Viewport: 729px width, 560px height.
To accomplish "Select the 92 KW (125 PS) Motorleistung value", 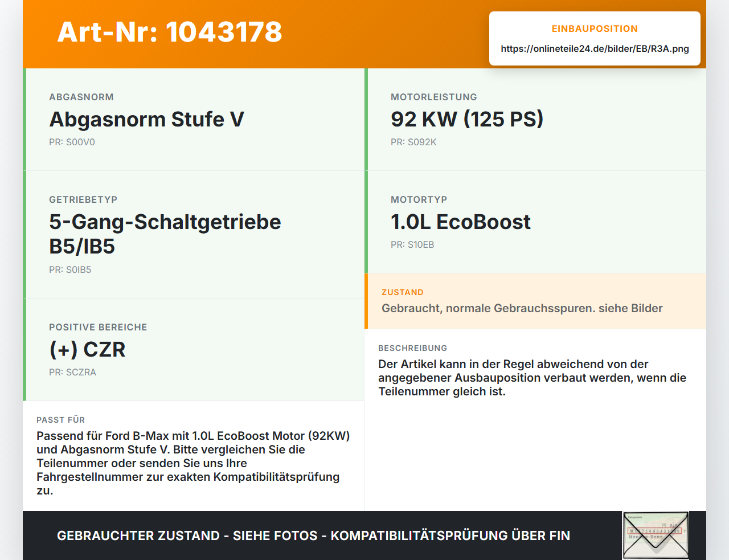I will (x=467, y=119).
